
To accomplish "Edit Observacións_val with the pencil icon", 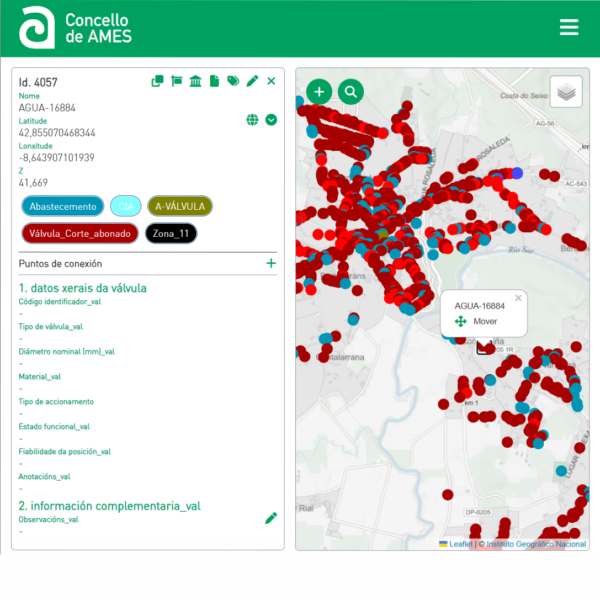I will (x=271, y=518).
